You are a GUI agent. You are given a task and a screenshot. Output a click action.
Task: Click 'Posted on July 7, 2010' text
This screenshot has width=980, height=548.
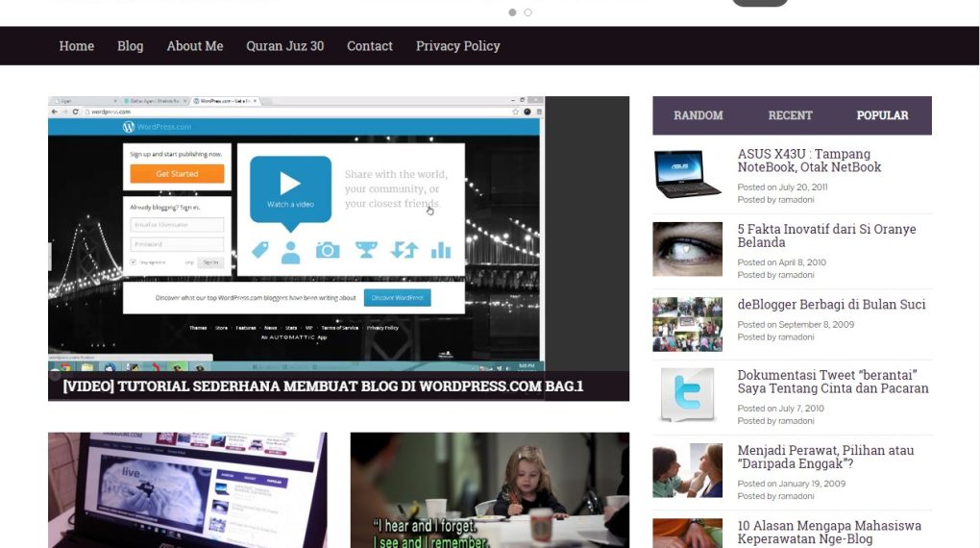click(x=780, y=408)
